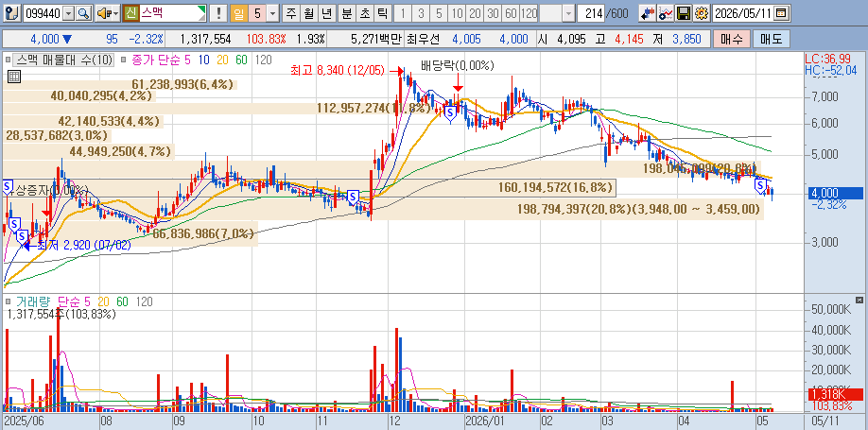The height and width of the screenshot is (430, 868).
Task: Click the 214 bar count field
Action: point(591,13)
